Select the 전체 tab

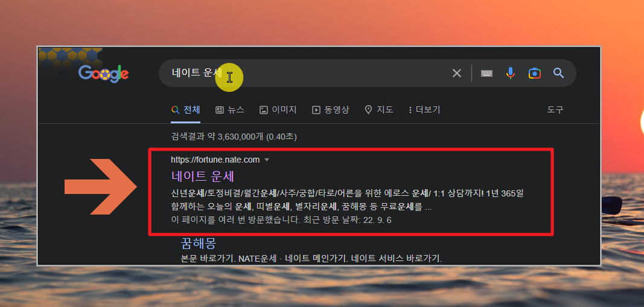(x=186, y=110)
